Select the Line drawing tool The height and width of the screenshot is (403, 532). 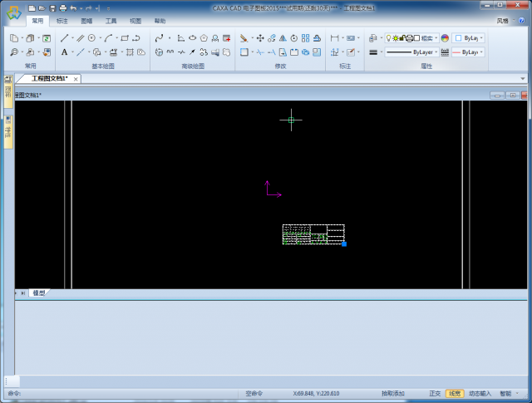(65, 38)
